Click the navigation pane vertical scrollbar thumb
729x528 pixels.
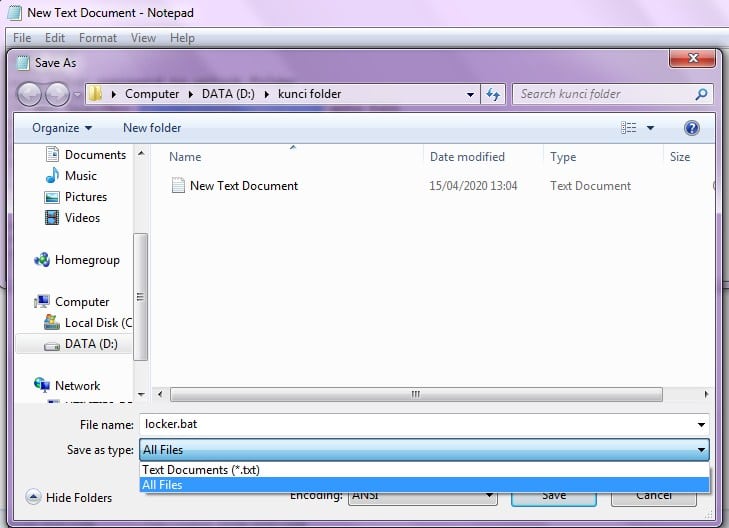tap(140, 297)
